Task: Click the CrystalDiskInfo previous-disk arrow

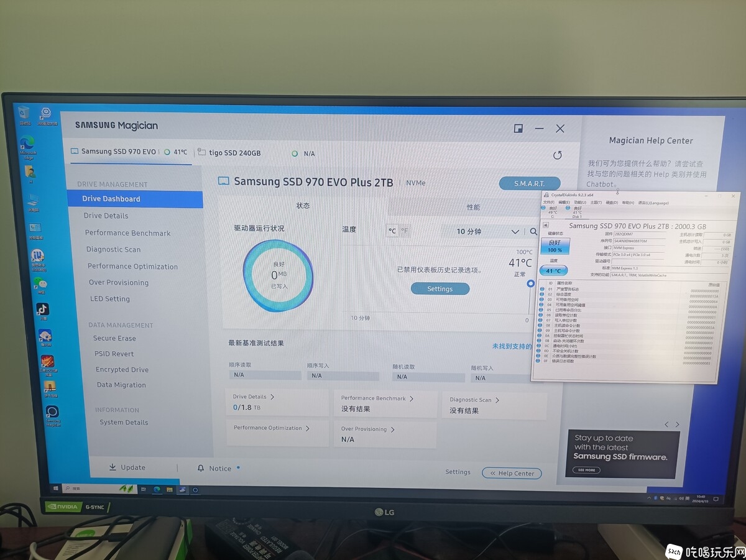Action: click(x=545, y=225)
